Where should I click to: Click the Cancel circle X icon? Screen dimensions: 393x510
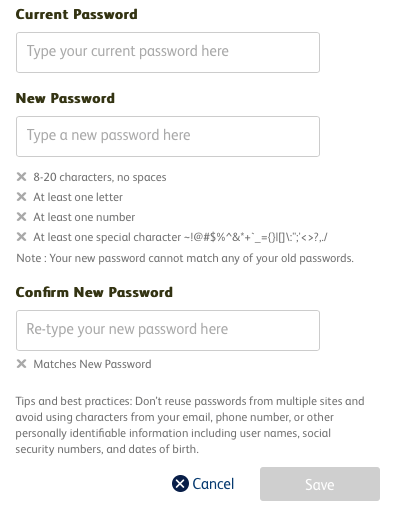tap(180, 483)
